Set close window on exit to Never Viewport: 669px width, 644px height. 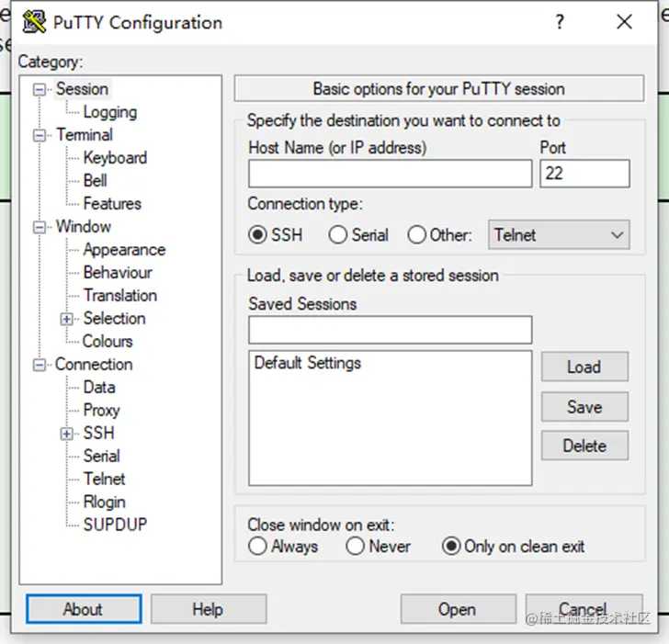(x=356, y=547)
